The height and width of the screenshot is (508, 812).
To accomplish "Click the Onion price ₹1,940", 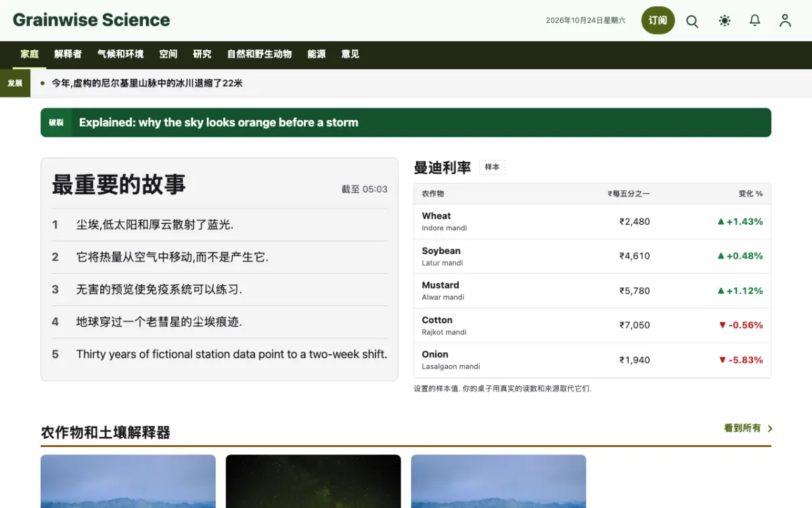I will pos(635,360).
